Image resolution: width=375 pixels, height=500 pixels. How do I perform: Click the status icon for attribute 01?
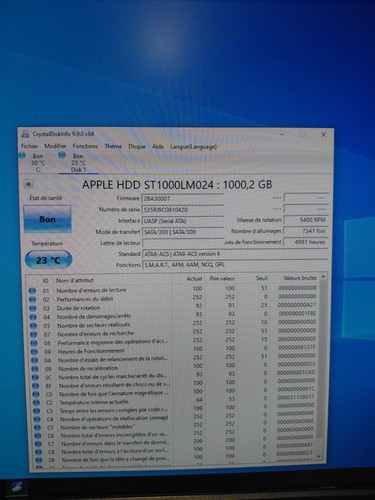click(x=32, y=291)
